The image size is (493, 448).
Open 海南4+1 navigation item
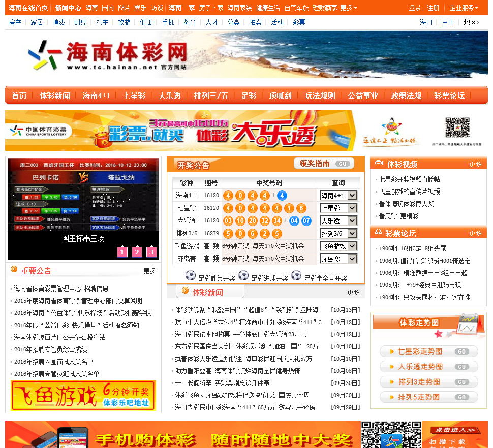96,95
